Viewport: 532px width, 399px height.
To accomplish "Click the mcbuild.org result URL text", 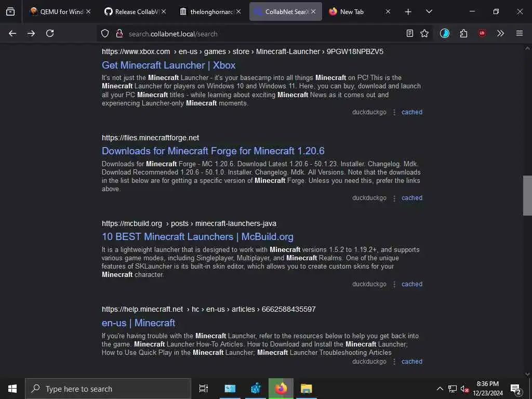I will tap(189, 223).
